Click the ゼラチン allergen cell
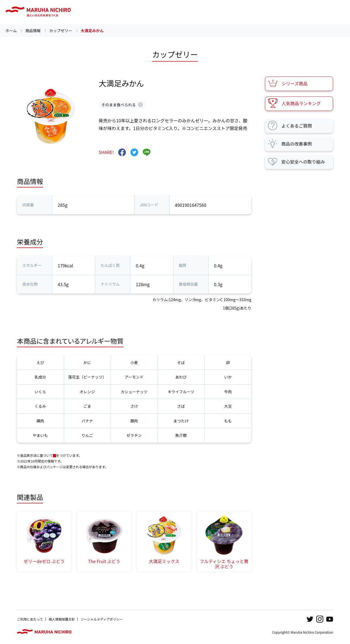The width and height of the screenshot is (350, 644). (x=134, y=435)
